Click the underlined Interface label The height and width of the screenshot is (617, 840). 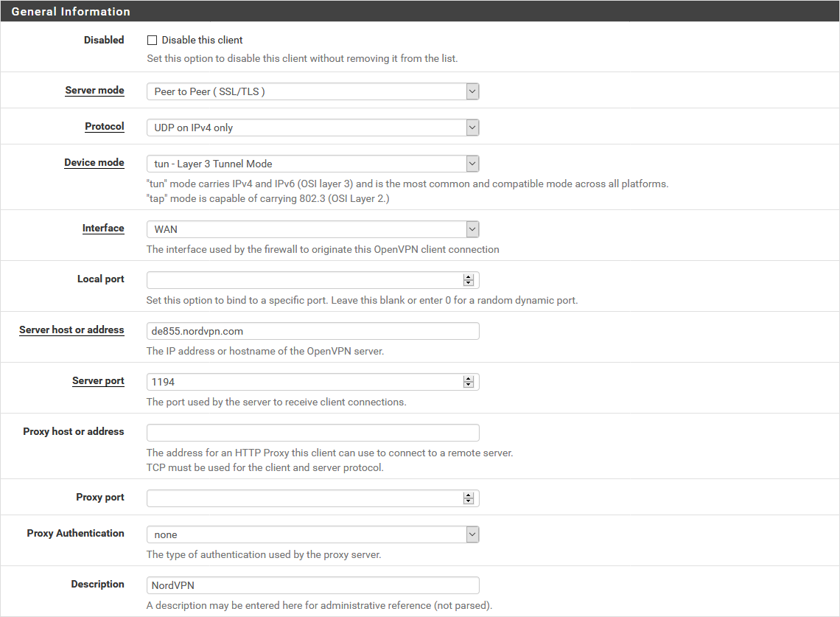(102, 229)
